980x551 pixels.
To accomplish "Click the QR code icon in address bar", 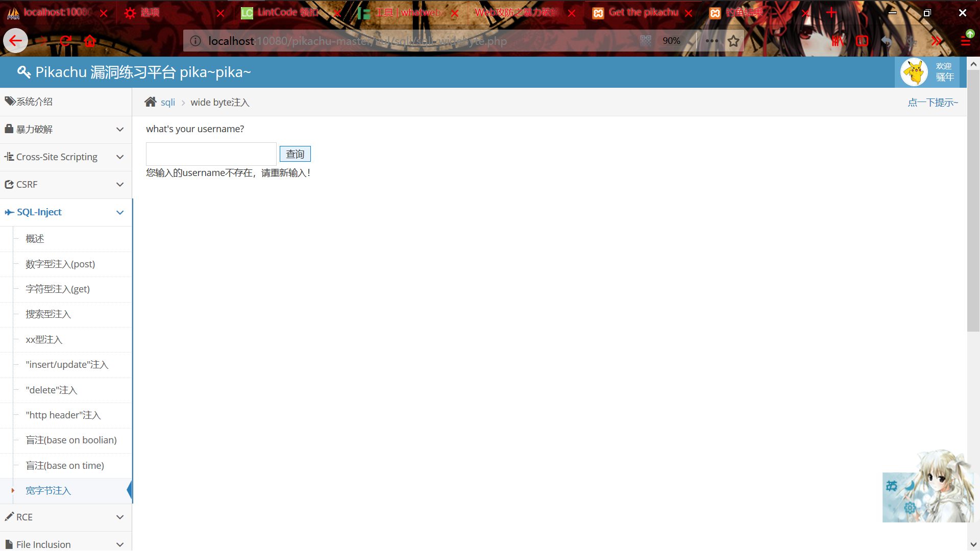I will [x=646, y=41].
